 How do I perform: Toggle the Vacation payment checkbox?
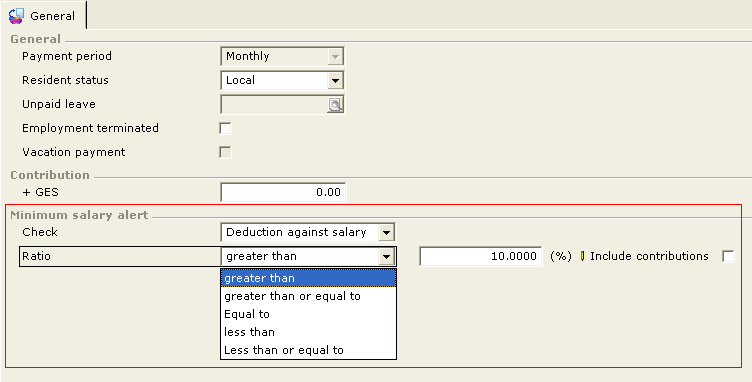[x=225, y=152]
